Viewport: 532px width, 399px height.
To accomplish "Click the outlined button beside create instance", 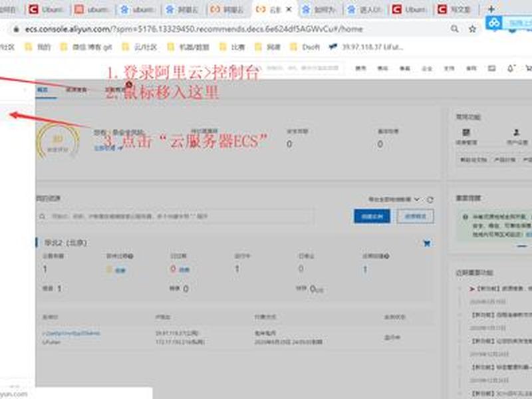I will pos(415,217).
